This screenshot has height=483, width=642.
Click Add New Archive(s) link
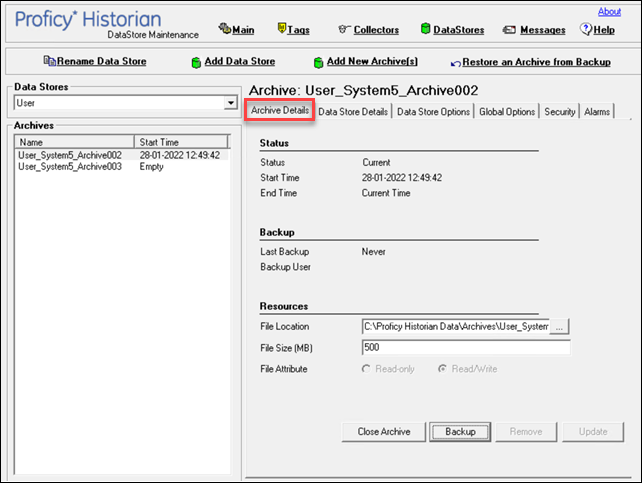(x=372, y=61)
